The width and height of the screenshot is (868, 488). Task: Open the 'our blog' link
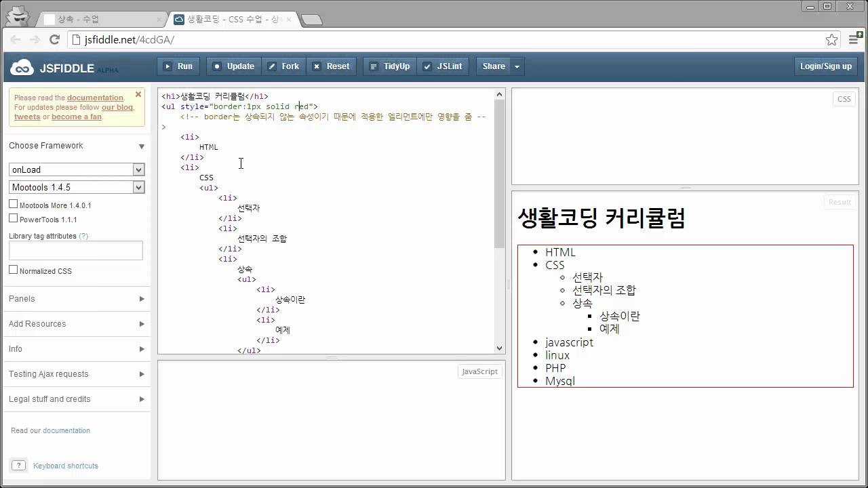point(117,107)
